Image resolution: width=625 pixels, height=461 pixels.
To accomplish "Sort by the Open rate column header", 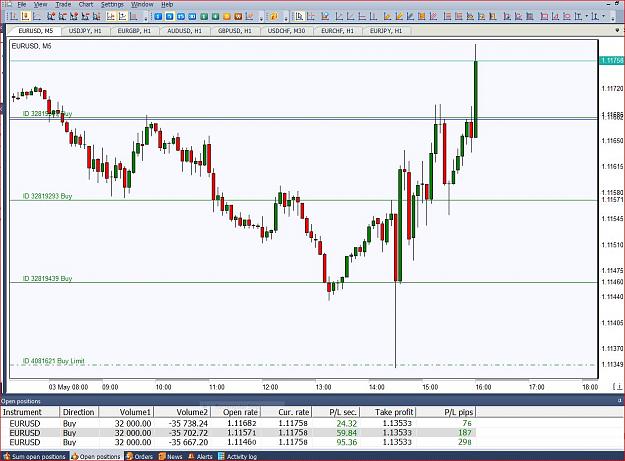I will click(235, 412).
